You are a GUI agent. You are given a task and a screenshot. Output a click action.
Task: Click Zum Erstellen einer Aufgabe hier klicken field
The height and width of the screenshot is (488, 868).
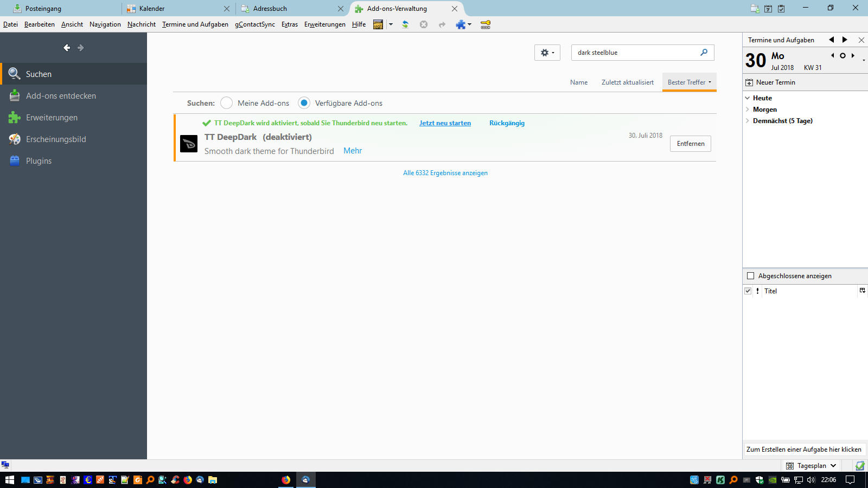pos(804,450)
